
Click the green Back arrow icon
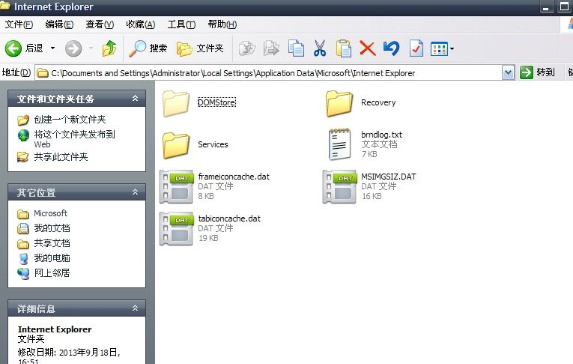pyautogui.click(x=13, y=48)
